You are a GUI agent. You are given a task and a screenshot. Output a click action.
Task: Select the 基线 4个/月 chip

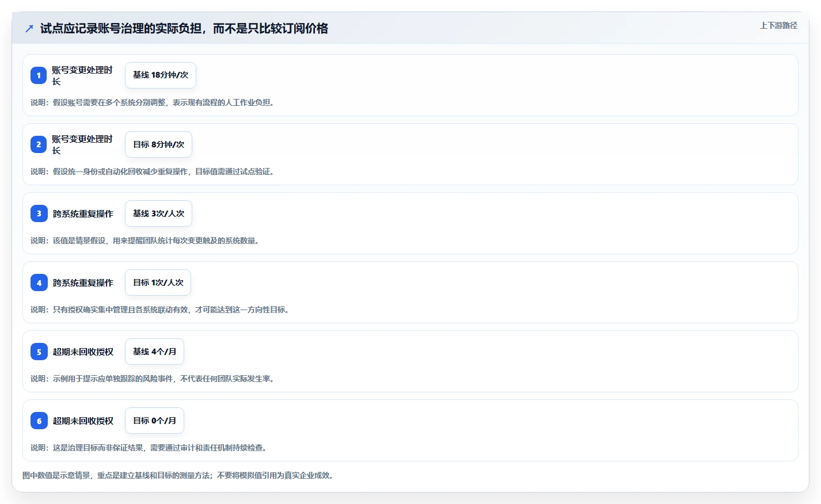point(154,352)
